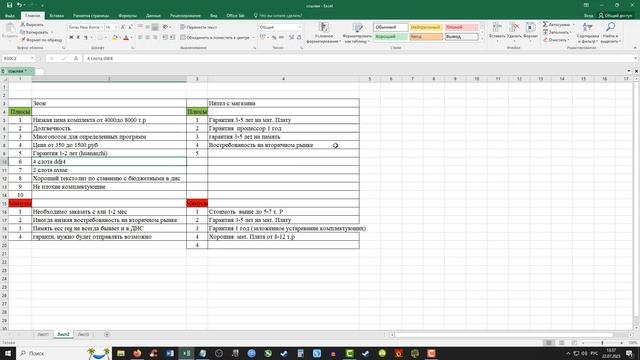Viewport: 640px width, 360px height.
Task: Click the Tell Me search box in the ribbon
Action: click(278, 16)
